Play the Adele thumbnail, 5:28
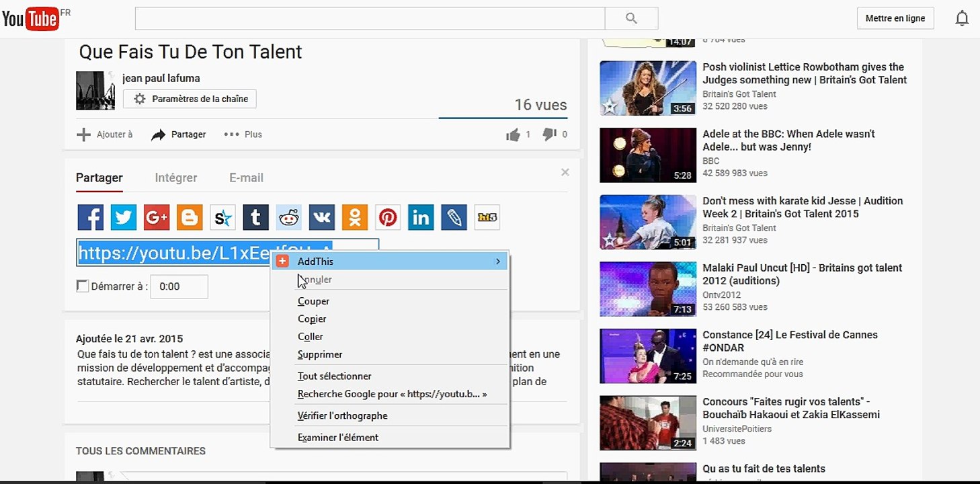The height and width of the screenshot is (484, 980). click(648, 155)
